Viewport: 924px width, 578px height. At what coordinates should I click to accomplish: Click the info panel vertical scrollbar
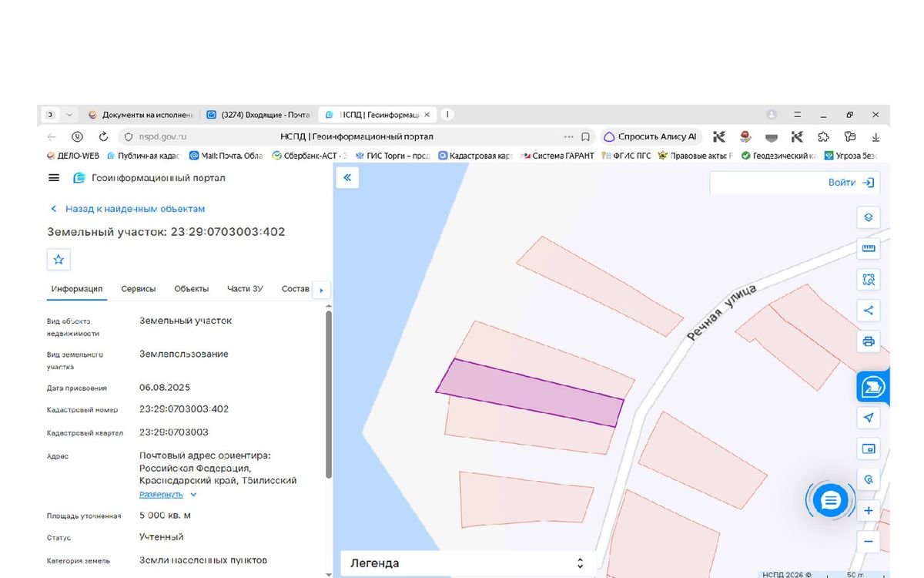click(x=330, y=395)
